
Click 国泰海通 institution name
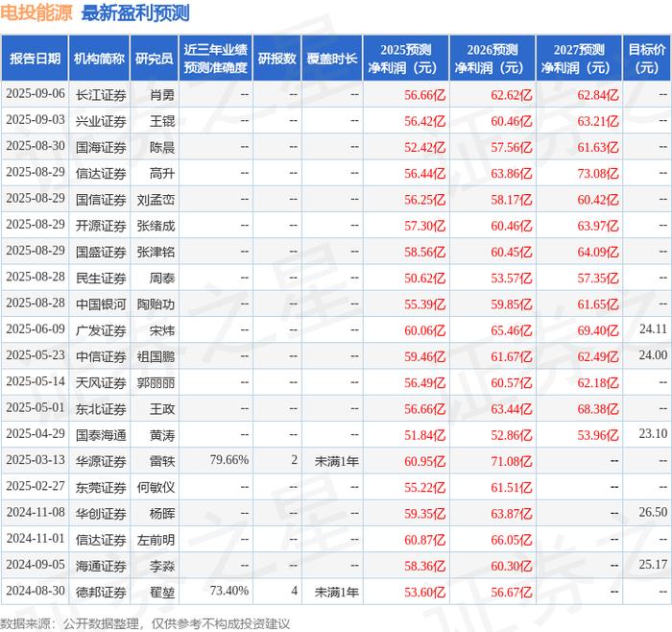[x=101, y=435]
